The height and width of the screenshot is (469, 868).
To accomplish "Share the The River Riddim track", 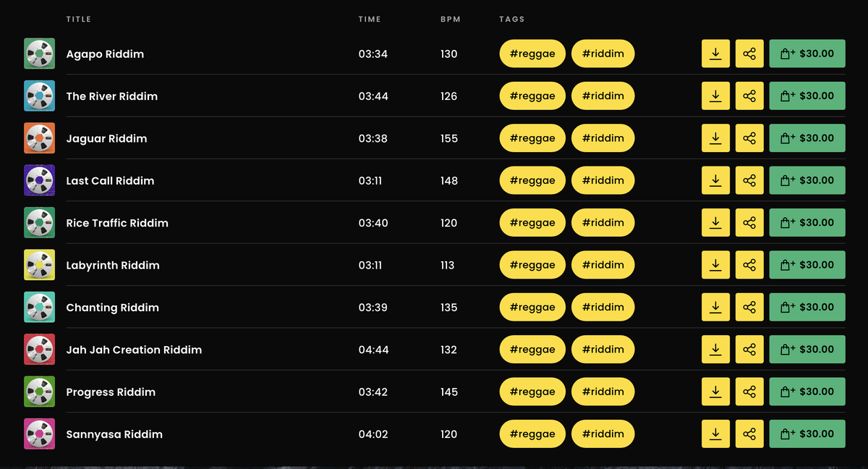I will click(x=749, y=96).
